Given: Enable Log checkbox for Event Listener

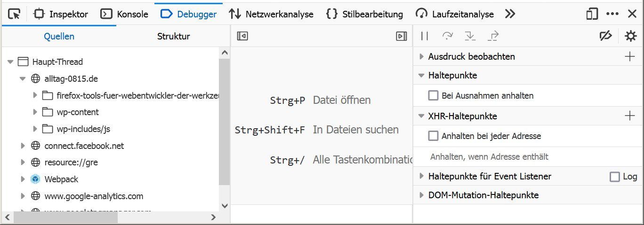Looking at the screenshot, I should pyautogui.click(x=614, y=177).
